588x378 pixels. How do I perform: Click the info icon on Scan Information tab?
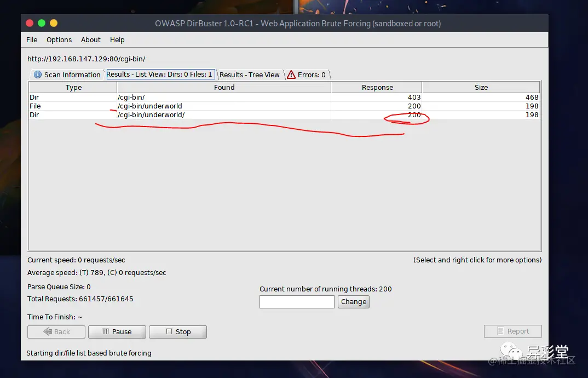coord(37,75)
